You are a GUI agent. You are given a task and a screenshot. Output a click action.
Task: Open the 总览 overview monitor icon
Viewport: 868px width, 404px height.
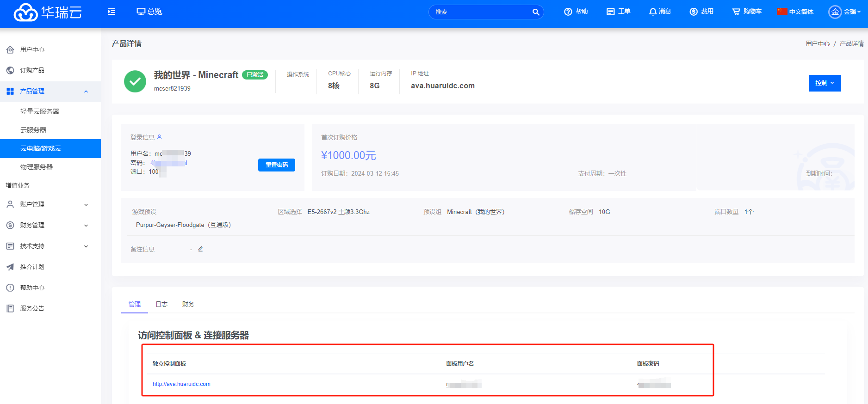pos(141,12)
